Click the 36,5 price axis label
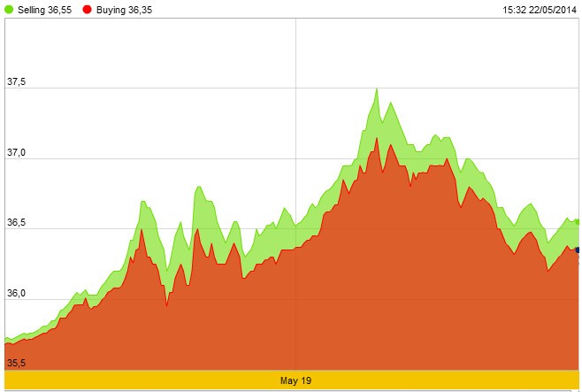 [17, 224]
